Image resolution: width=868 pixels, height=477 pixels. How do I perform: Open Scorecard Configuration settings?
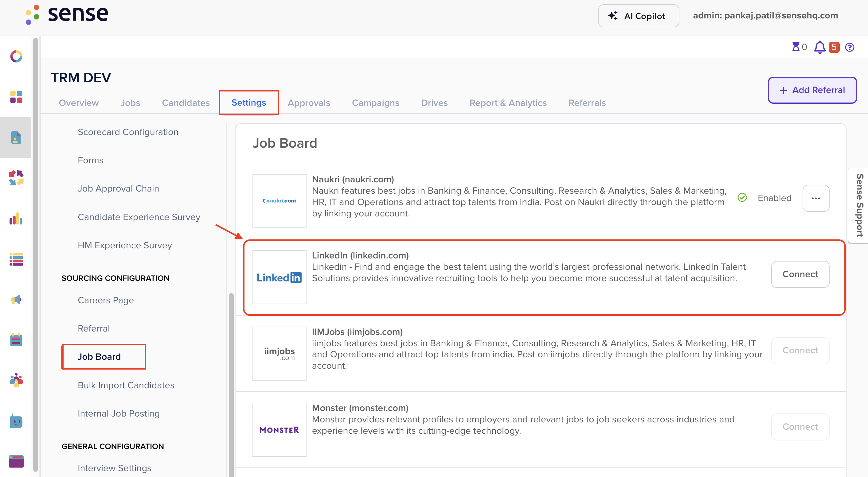(128, 132)
